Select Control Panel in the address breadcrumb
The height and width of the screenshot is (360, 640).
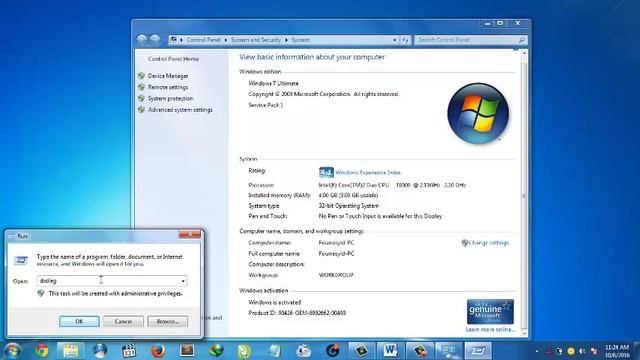[x=203, y=40]
